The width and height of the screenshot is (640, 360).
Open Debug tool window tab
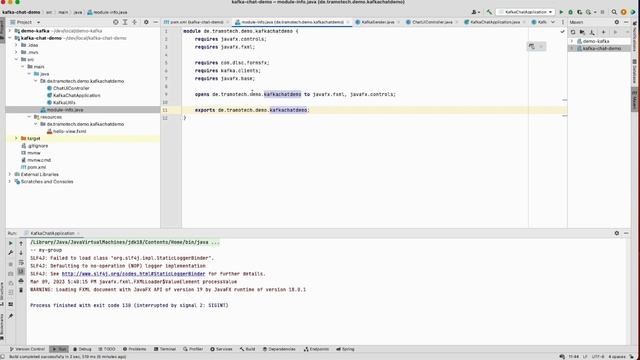point(82,349)
